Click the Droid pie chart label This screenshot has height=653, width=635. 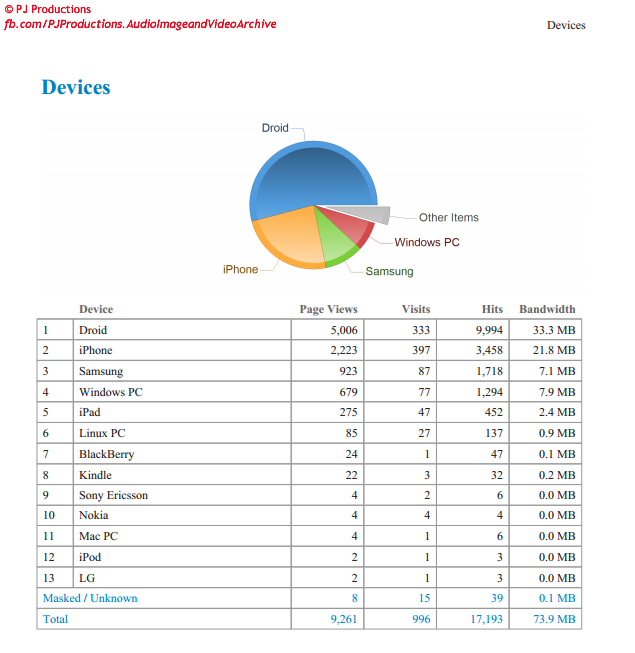click(275, 128)
